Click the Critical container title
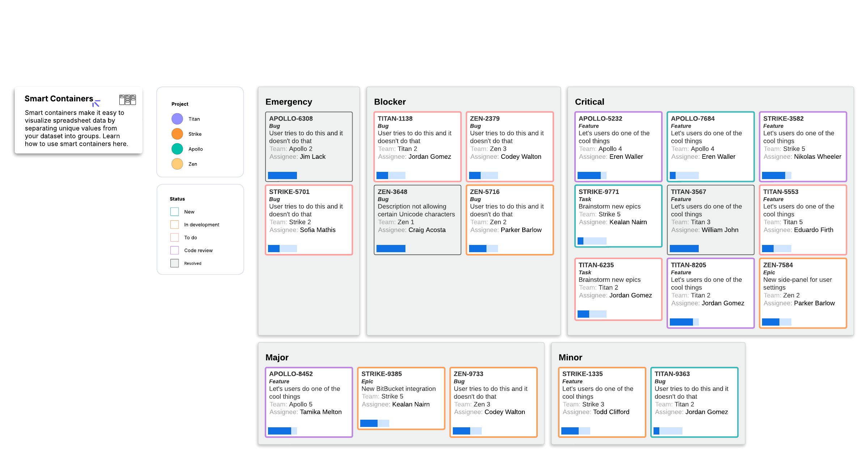This screenshot has height=466, width=868. (x=590, y=102)
